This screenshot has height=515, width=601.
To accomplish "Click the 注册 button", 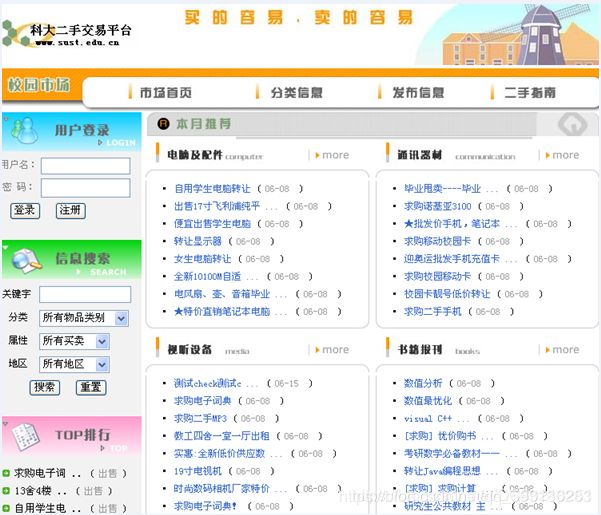I will [71, 210].
